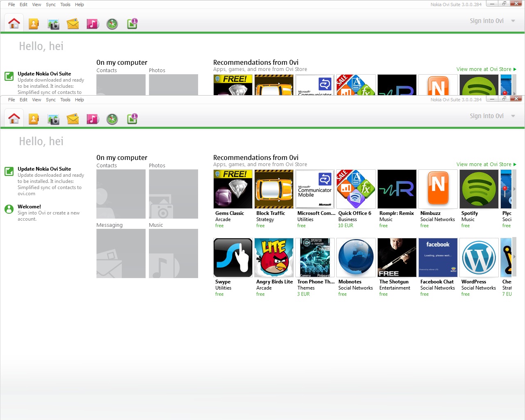Screen dimensions: 525x420
Task: Click the Welcome! sign-in heading
Action: (29, 207)
